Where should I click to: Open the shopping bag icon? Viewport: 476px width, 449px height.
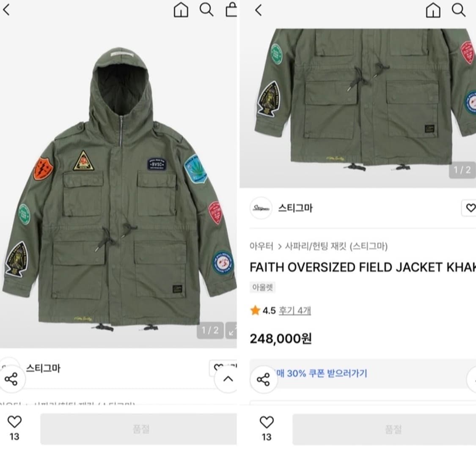pos(231,10)
